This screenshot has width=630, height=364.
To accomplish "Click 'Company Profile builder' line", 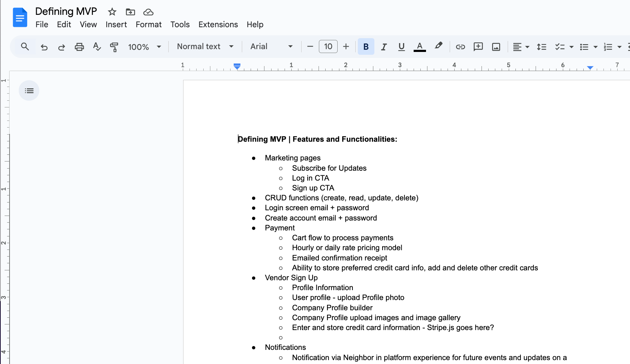I will (332, 308).
